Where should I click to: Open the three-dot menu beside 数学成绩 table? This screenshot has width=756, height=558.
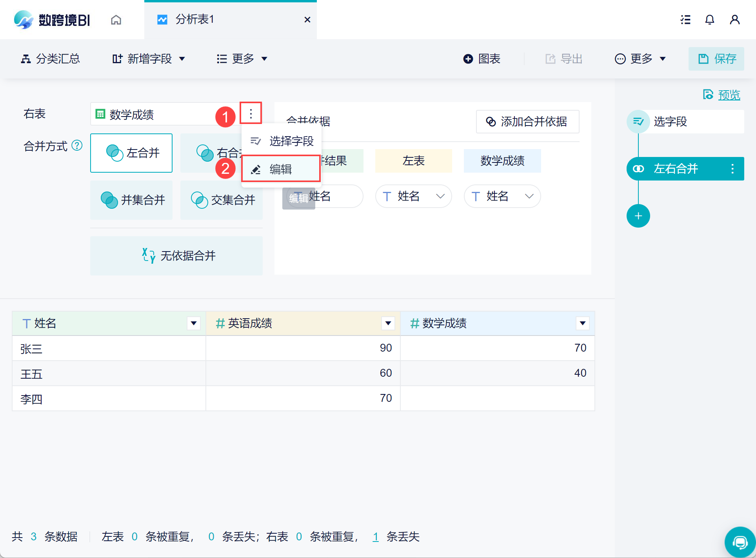(251, 114)
